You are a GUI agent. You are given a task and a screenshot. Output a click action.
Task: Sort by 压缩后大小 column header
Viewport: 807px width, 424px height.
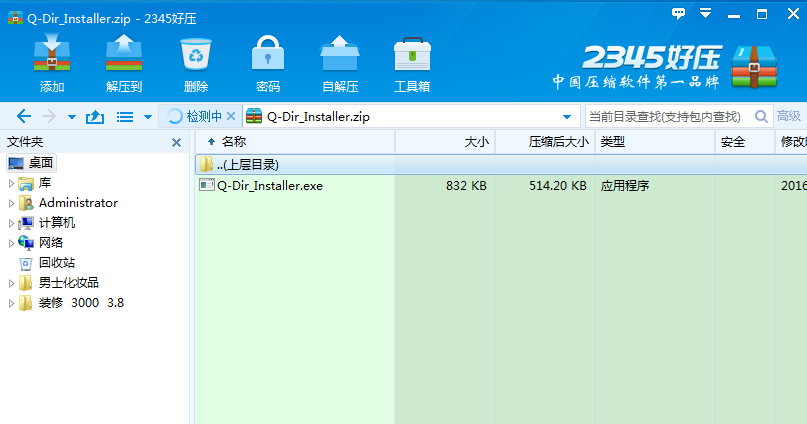[545, 142]
